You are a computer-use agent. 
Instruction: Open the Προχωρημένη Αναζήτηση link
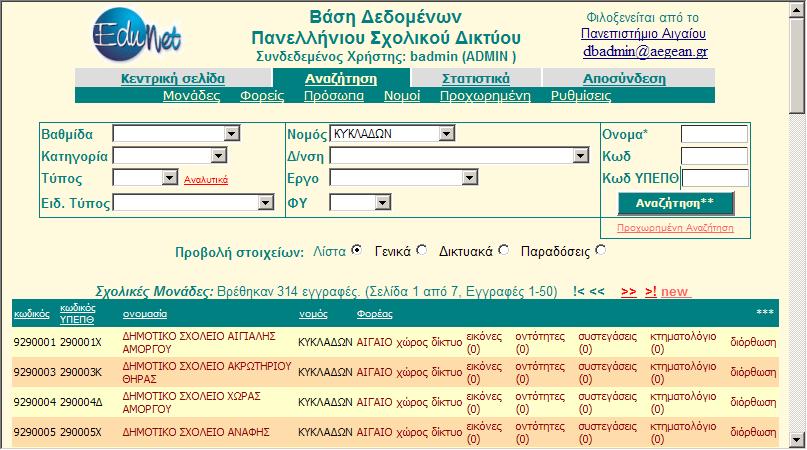click(x=675, y=228)
